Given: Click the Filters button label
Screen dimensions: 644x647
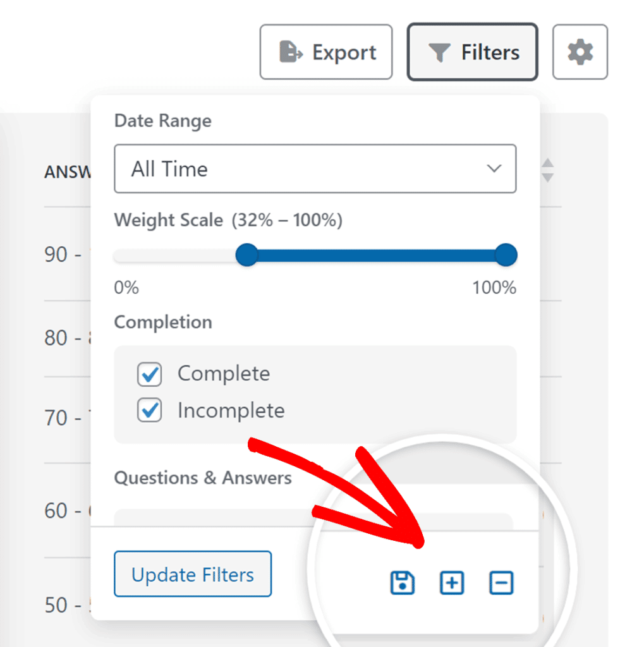Looking at the screenshot, I should 490,52.
